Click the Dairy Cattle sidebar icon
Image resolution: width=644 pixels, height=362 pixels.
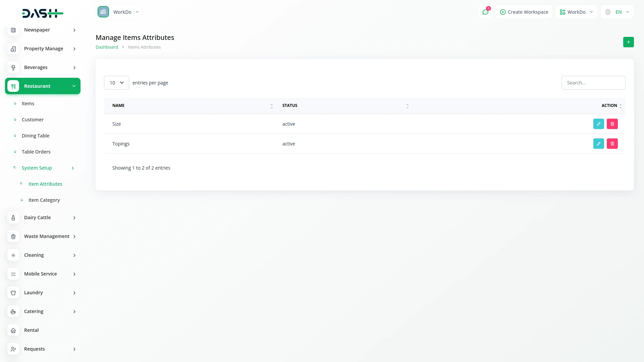[x=13, y=218]
